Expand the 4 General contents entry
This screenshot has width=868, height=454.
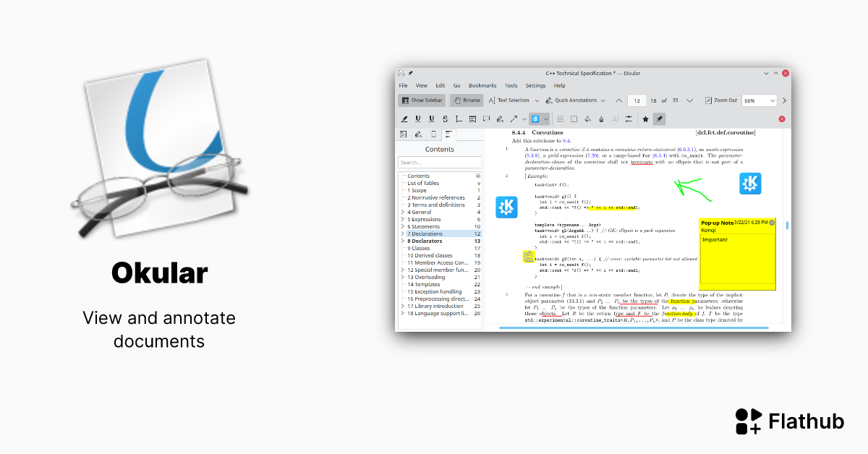pos(402,212)
